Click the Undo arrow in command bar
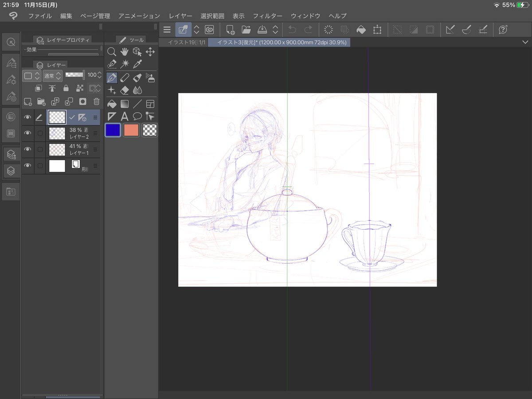The height and width of the screenshot is (399, 532). [x=292, y=30]
